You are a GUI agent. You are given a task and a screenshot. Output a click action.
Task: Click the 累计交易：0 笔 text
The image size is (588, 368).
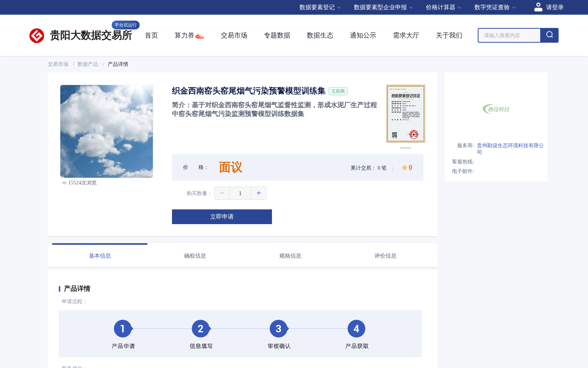click(x=369, y=168)
